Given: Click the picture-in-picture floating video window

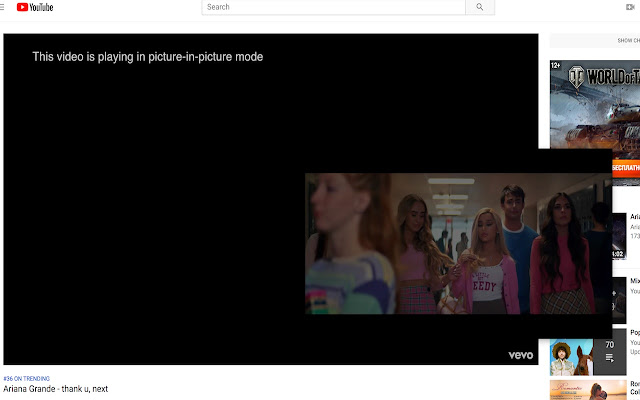Looking at the screenshot, I should [458, 244].
